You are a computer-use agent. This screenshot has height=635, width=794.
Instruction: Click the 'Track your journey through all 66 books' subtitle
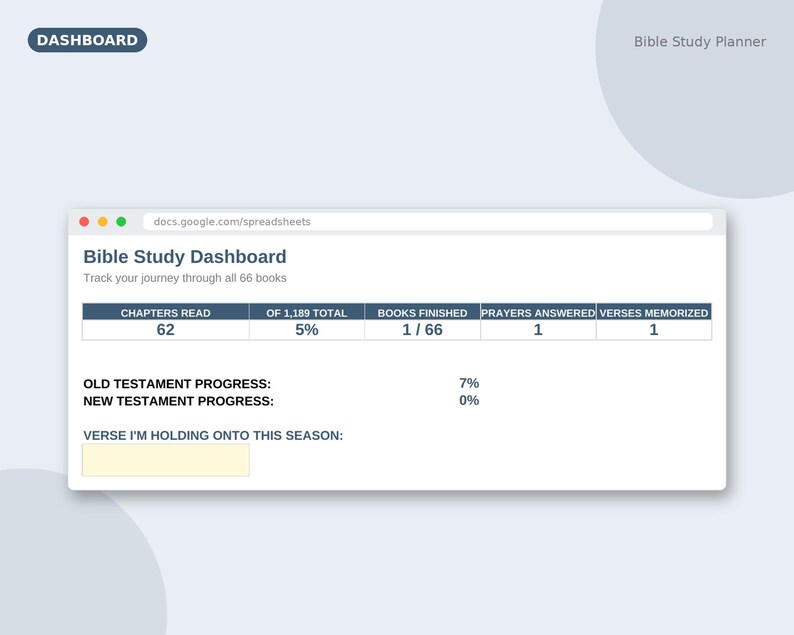pos(185,278)
